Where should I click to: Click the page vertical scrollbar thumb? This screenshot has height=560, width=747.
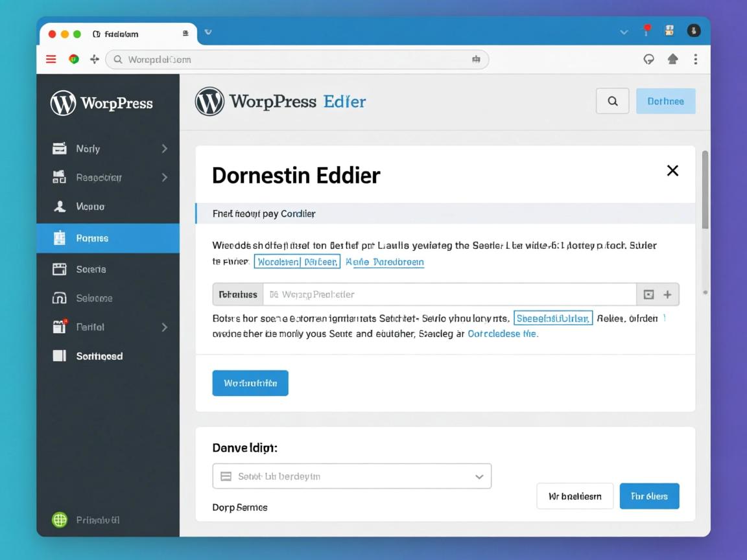tap(705, 189)
